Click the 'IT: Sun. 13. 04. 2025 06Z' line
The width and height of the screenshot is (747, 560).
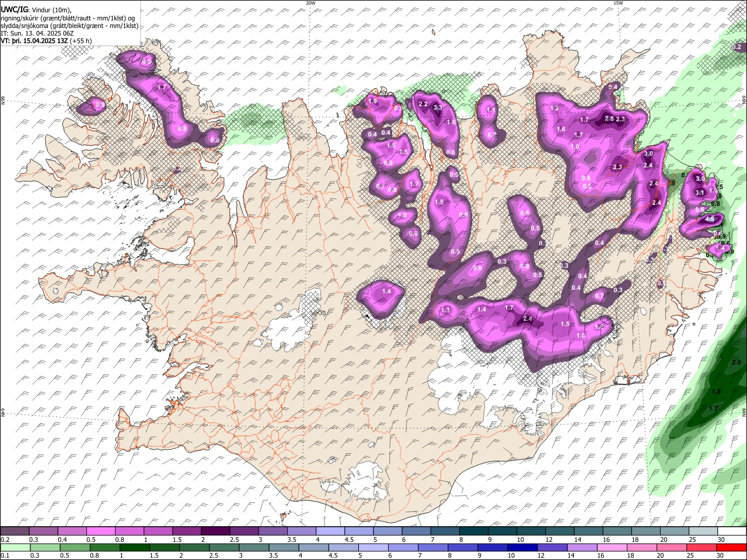tap(38, 33)
